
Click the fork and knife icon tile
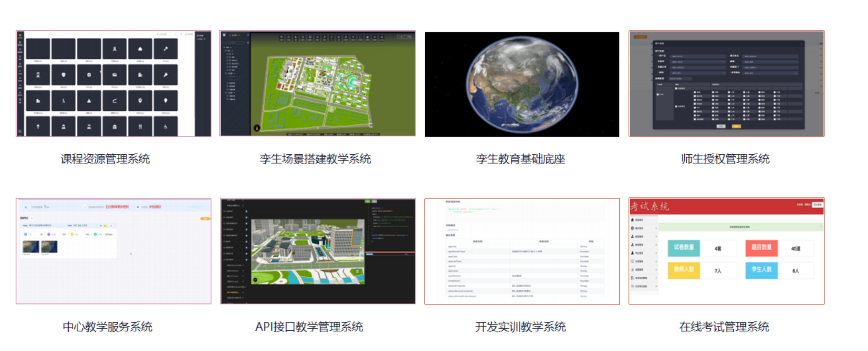(140, 127)
